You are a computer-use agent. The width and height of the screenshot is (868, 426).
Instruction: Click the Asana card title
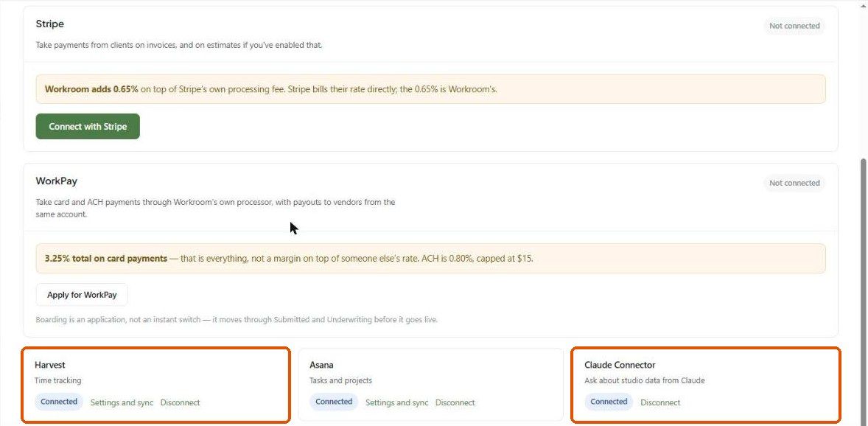[321, 365]
